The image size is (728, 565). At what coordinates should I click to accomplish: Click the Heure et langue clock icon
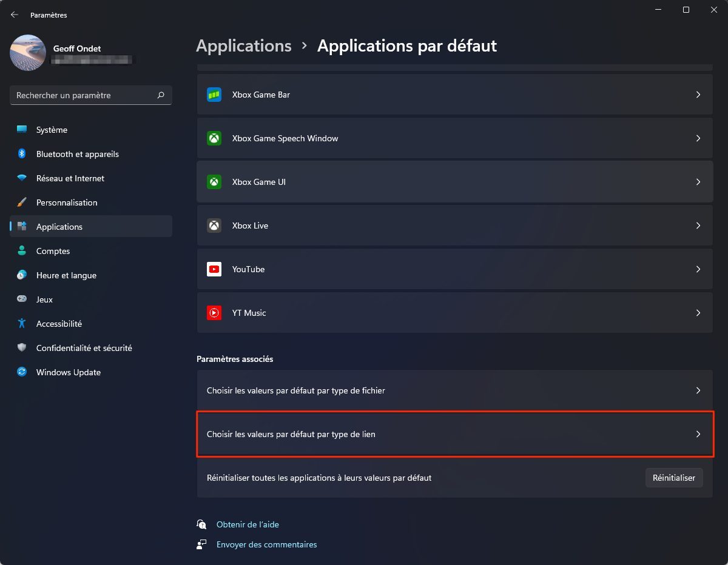pos(22,275)
